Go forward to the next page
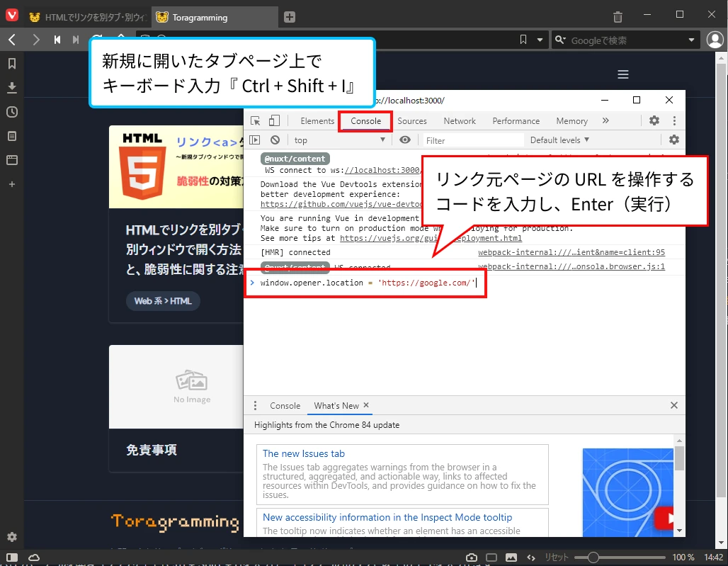The height and width of the screenshot is (566, 728). tap(35, 40)
